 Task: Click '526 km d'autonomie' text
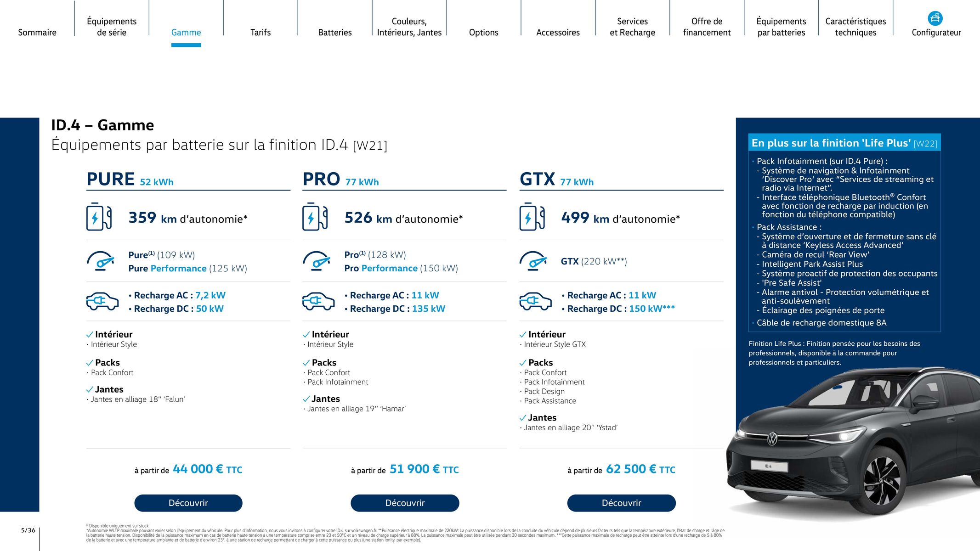pos(404,218)
